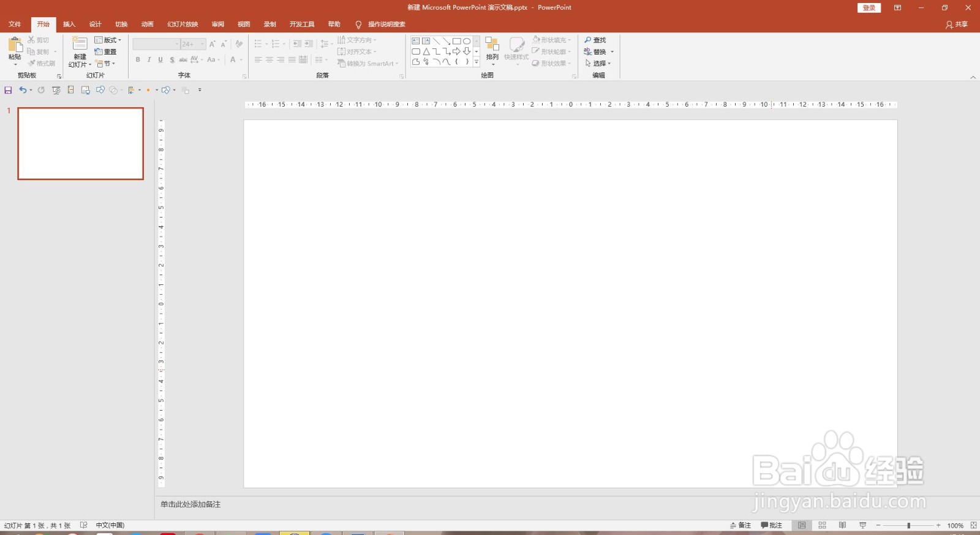Expand the Layout (版式) dropdown
Image resolution: width=980 pixels, height=535 pixels.
(x=108, y=40)
